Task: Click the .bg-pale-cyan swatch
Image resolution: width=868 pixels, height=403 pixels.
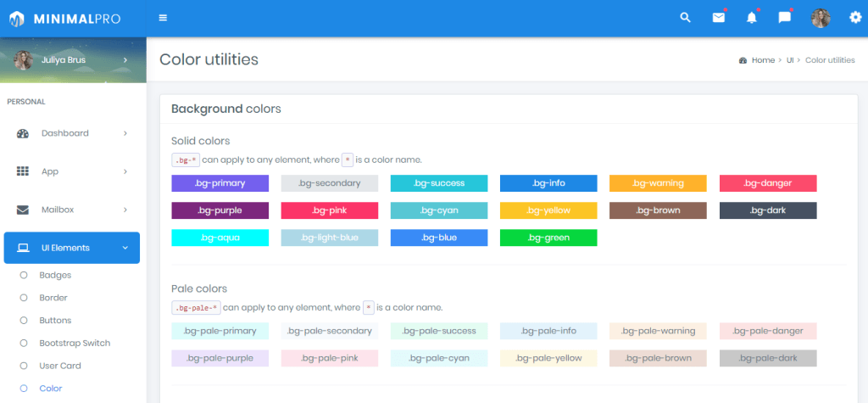Action: (439, 358)
